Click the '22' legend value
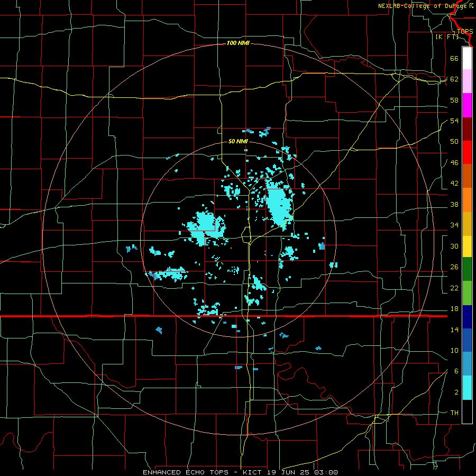This screenshot has width=476, height=476. click(454, 288)
